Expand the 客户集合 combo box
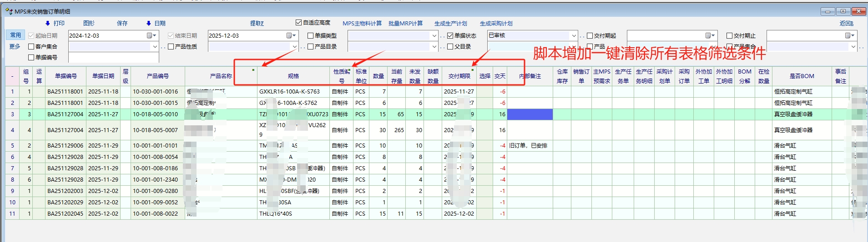The image size is (868, 242). tap(155, 46)
